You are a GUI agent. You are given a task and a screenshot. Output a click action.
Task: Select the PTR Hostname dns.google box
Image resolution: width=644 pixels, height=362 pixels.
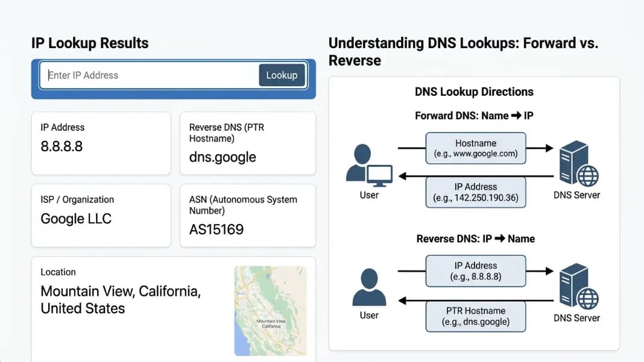click(x=476, y=316)
